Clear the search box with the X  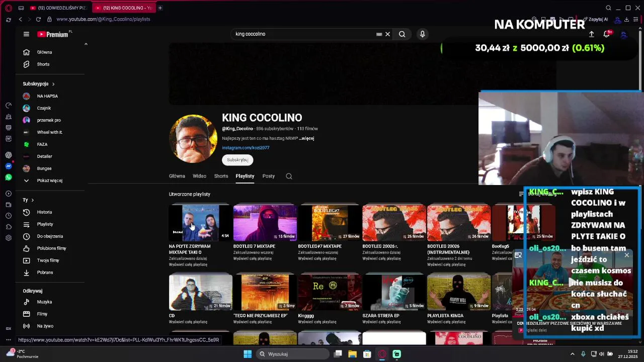[387, 34]
